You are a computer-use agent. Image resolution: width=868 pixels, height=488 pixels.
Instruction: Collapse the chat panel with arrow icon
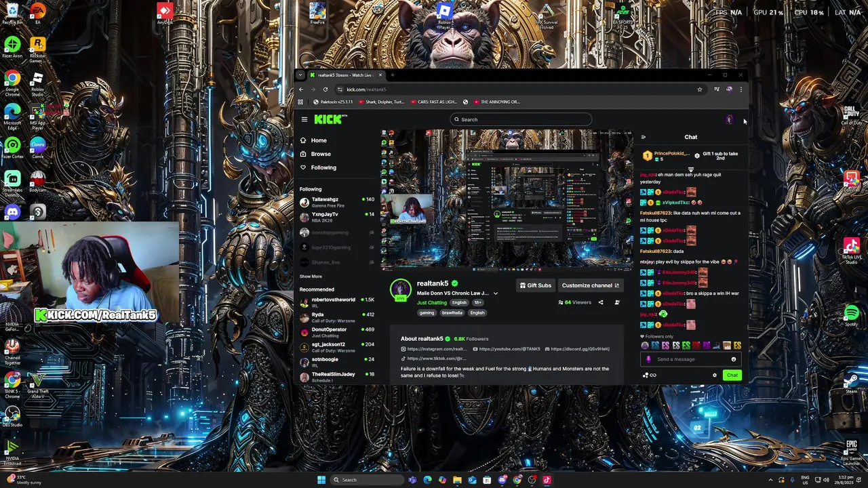643,137
